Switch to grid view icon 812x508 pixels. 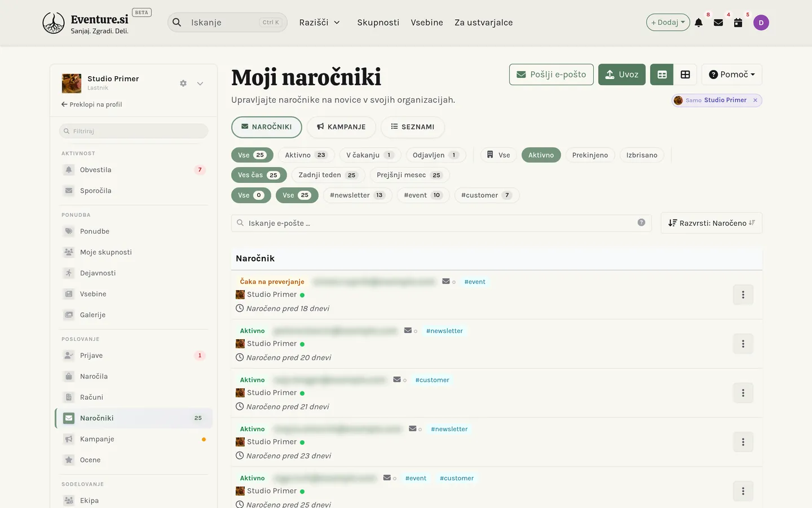tap(685, 75)
